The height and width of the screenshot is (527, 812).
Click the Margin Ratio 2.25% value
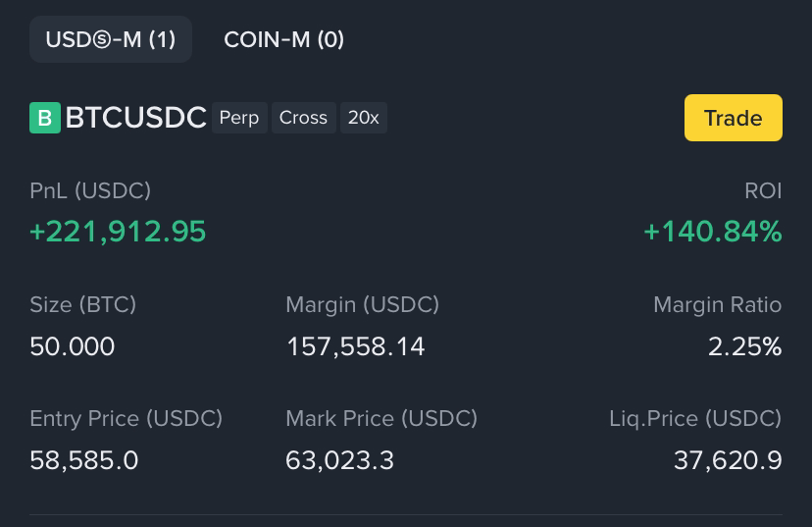click(x=744, y=346)
